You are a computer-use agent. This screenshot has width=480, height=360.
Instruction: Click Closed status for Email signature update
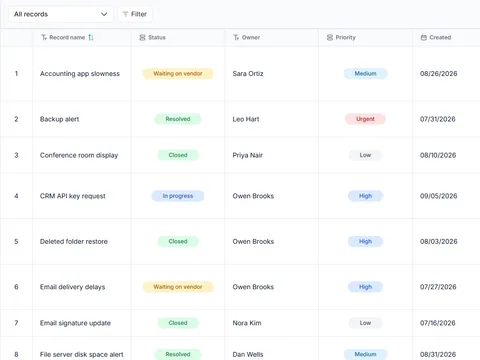pos(178,323)
